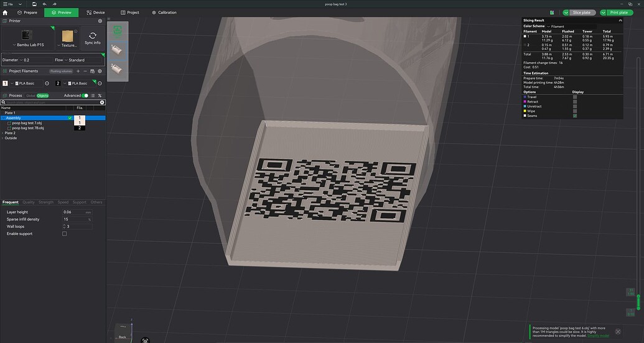644x343 pixels.
Task: Open the Speed settings tab
Action: (63, 203)
